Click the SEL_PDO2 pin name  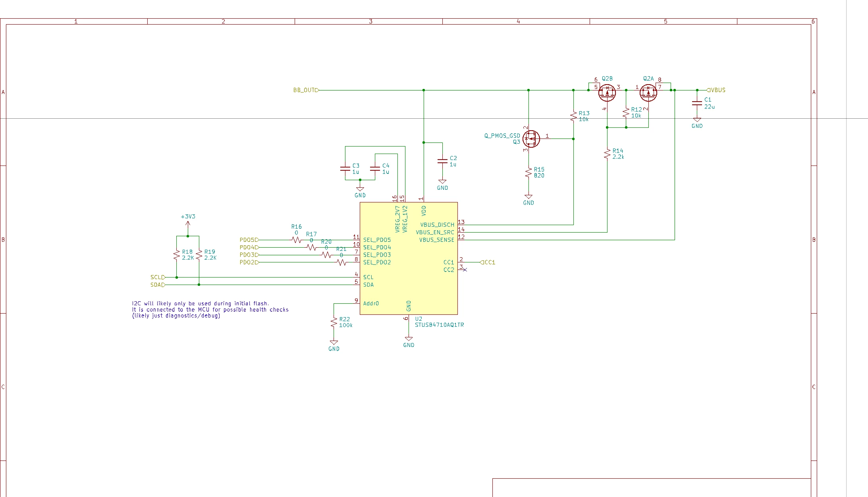[377, 262]
